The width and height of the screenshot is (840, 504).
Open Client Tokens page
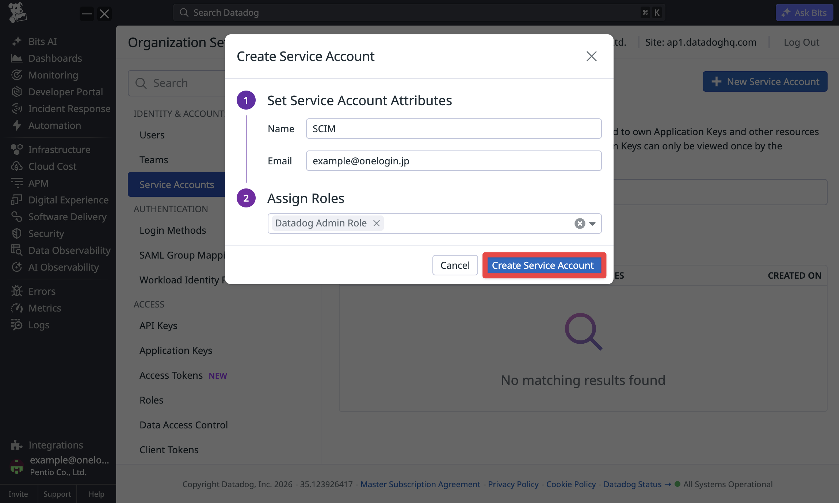click(x=169, y=450)
